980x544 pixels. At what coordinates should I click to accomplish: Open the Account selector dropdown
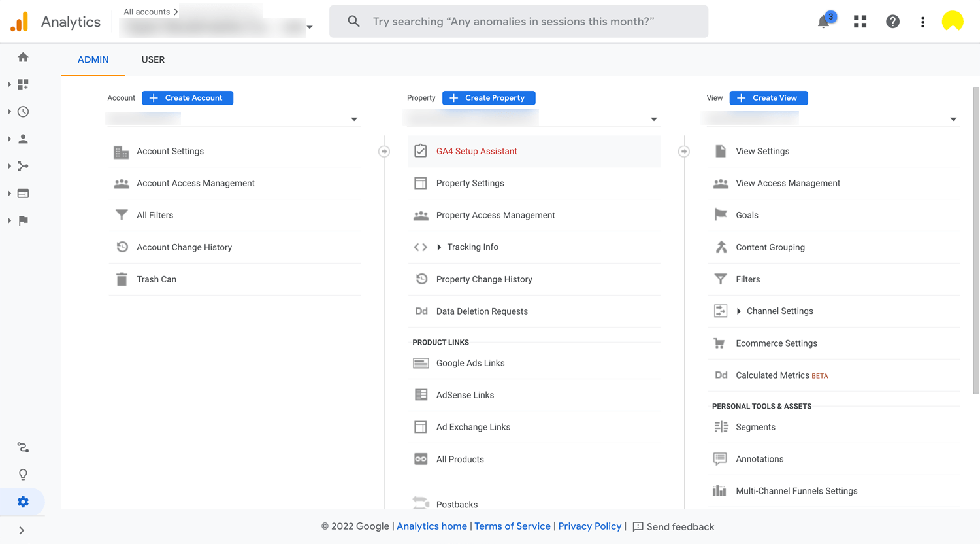[233, 119]
